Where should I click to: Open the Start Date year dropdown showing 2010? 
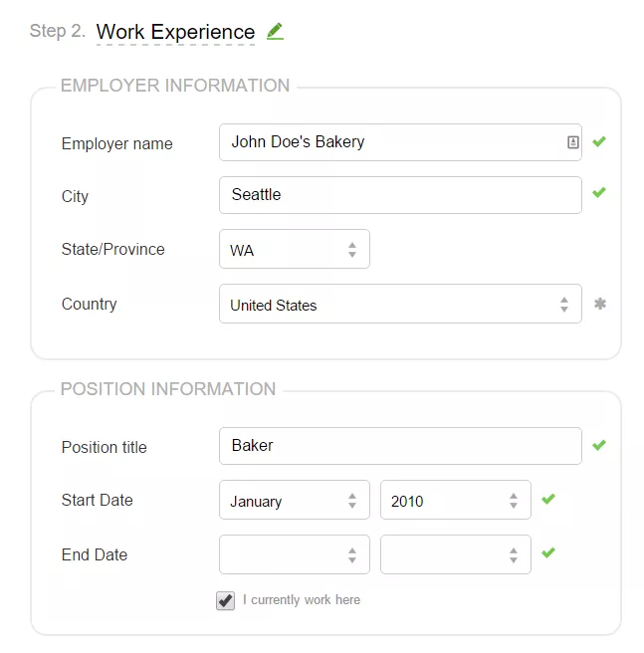[456, 500]
